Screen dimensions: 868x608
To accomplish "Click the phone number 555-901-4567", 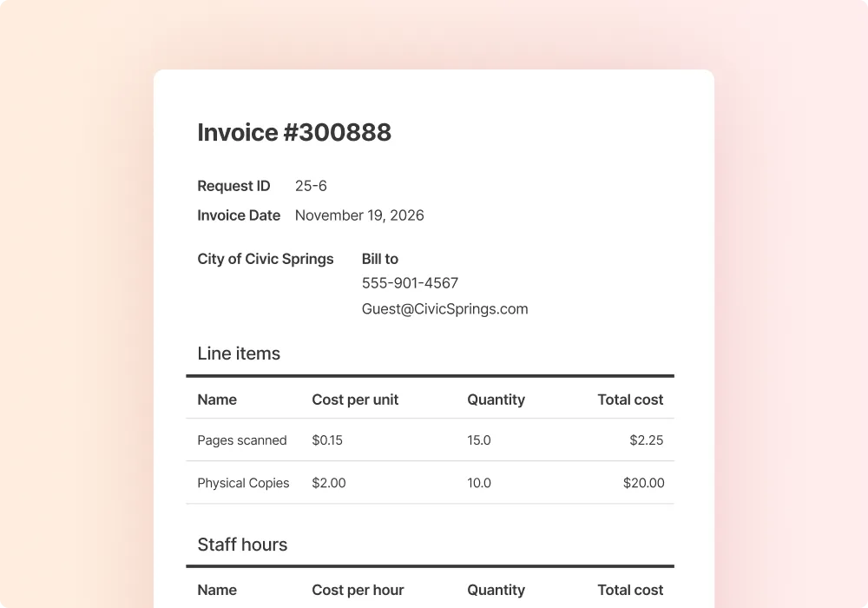I will (x=410, y=283).
